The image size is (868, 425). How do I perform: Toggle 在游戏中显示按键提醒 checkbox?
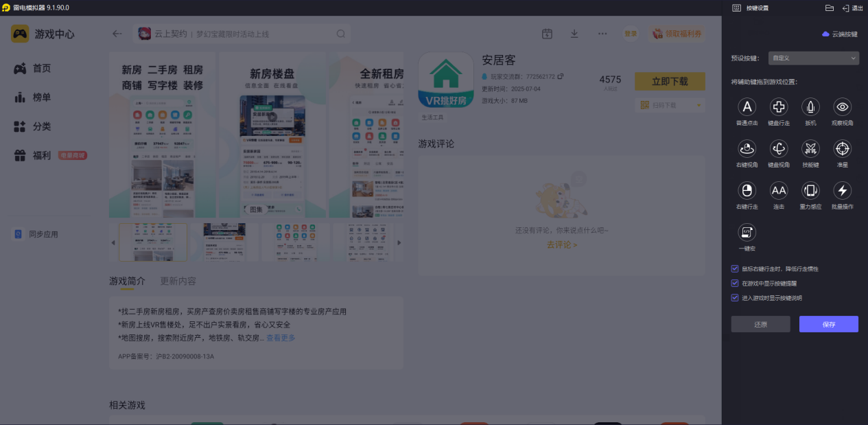[x=734, y=283]
